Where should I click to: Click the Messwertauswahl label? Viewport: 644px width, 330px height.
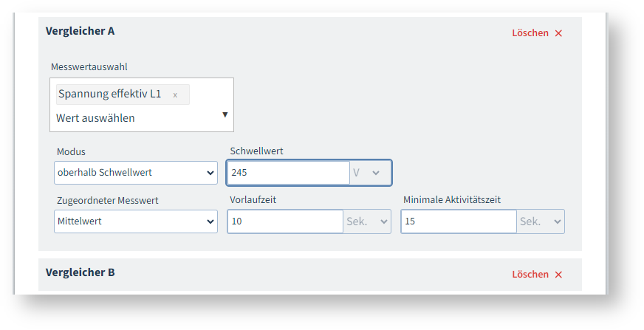89,67
